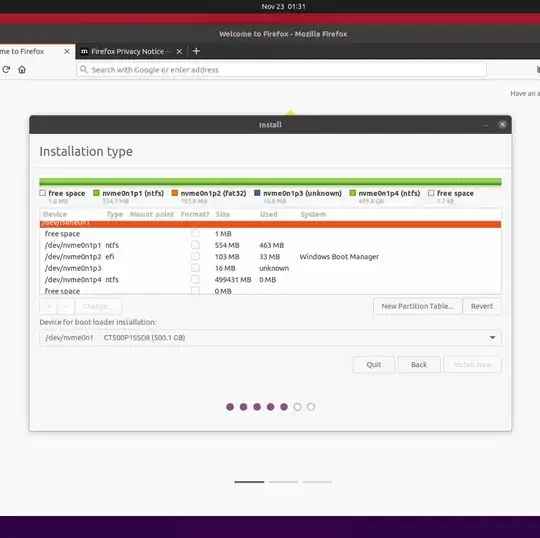Click the Search with Google address field
This screenshot has width=540, height=538.
point(281,70)
